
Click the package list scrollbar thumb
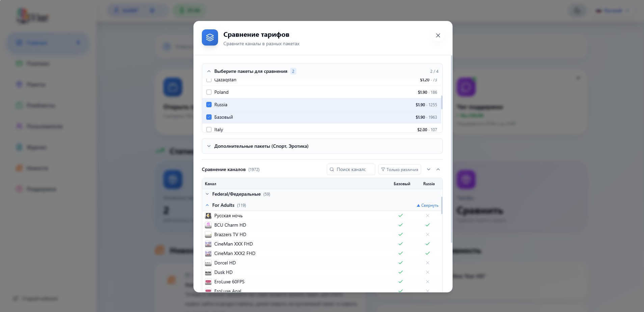coord(441,102)
